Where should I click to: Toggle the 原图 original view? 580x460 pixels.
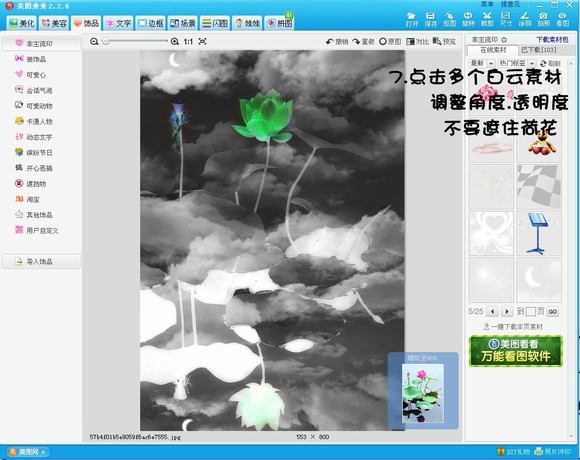pyautogui.click(x=390, y=41)
